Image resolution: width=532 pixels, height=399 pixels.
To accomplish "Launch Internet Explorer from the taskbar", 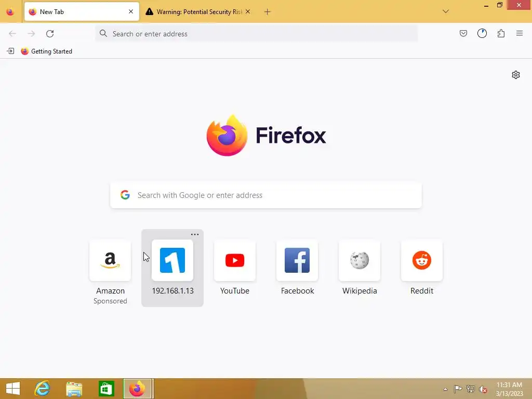I will (42, 389).
